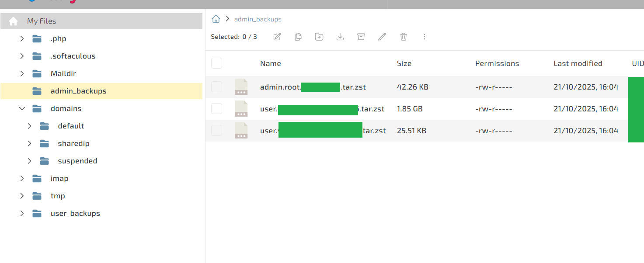
Task: Check the box for the admin.root backup file
Action: click(216, 87)
